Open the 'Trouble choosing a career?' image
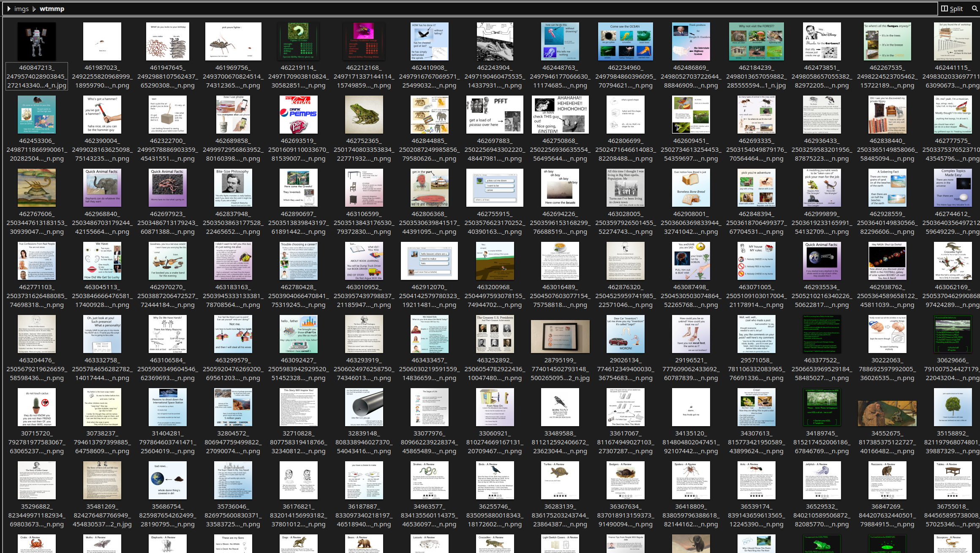Image resolution: width=980 pixels, height=553 pixels. (x=299, y=261)
